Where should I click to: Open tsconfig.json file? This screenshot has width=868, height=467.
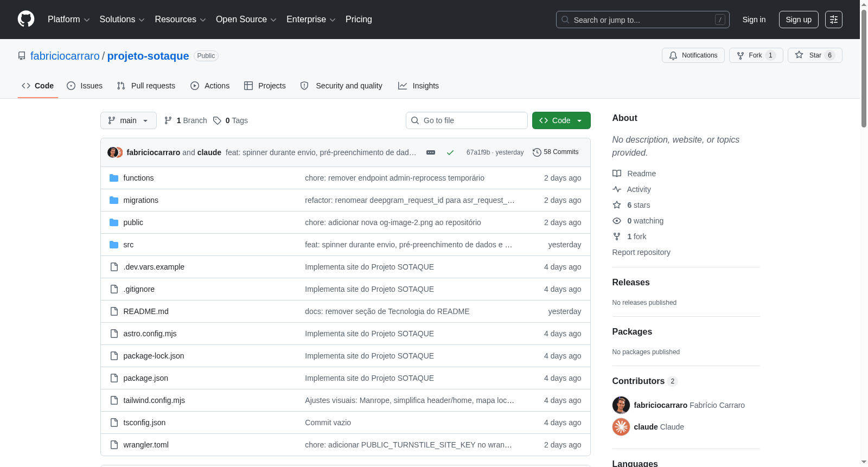tap(144, 423)
